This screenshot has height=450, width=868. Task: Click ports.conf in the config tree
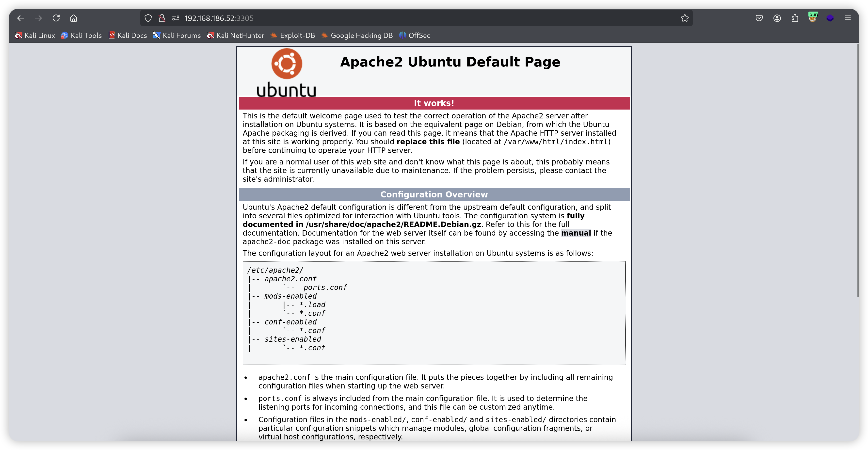point(325,288)
